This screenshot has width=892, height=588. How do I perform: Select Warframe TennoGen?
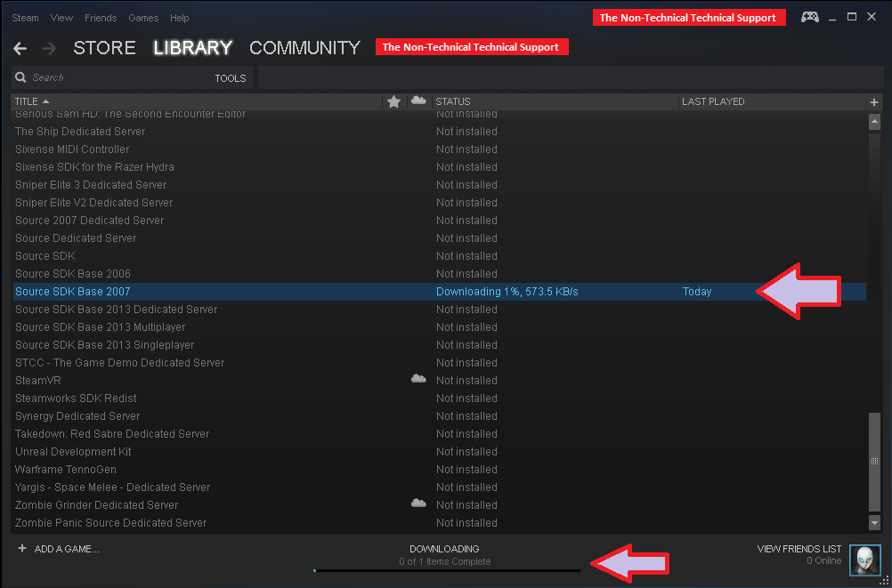(65, 469)
